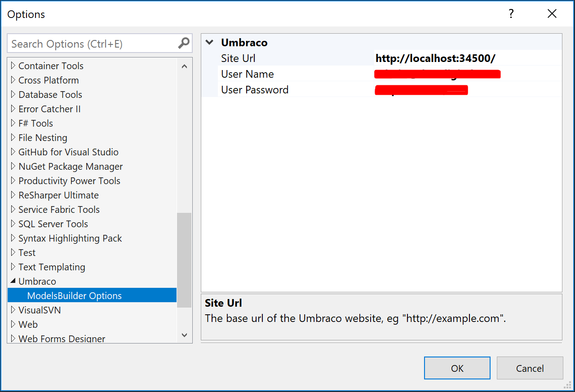575x392 pixels.
Task: Select the Text Templating entry
Action: [x=52, y=267]
